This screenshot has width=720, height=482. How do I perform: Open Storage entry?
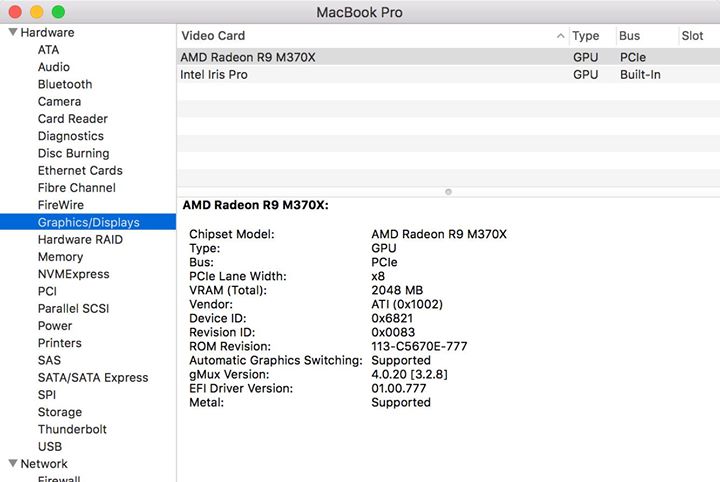(60, 412)
